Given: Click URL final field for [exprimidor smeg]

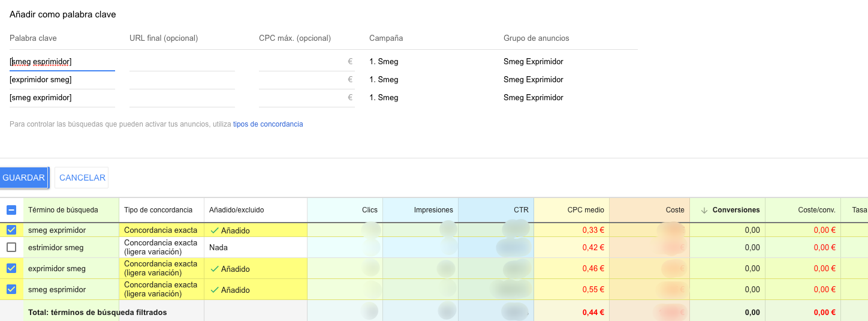Looking at the screenshot, I should [x=182, y=80].
